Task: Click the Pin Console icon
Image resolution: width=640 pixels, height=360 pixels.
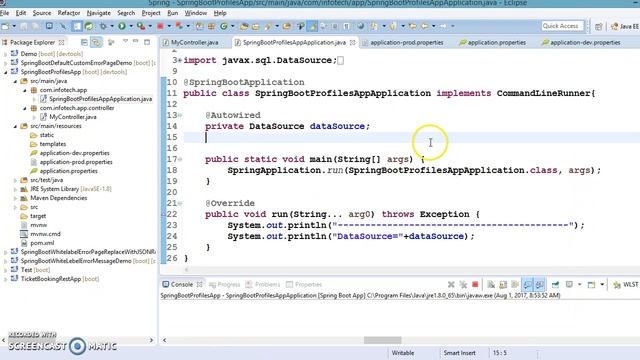Action: click(556, 284)
